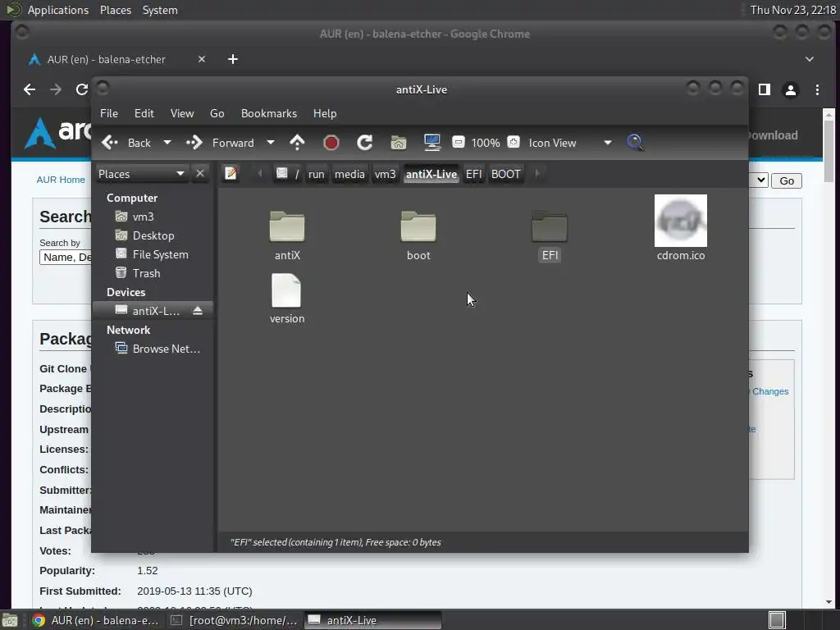Select the version file icon
840x630 pixels.
tap(286, 290)
